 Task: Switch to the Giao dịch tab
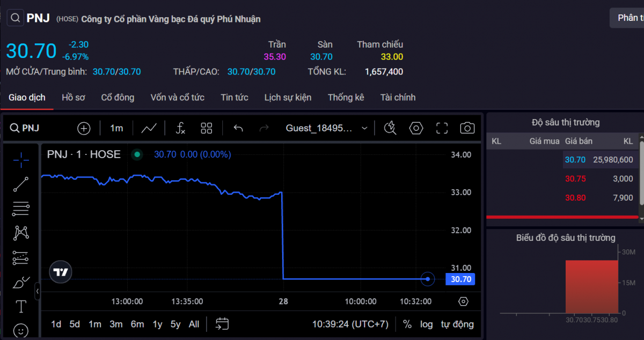[x=27, y=98]
